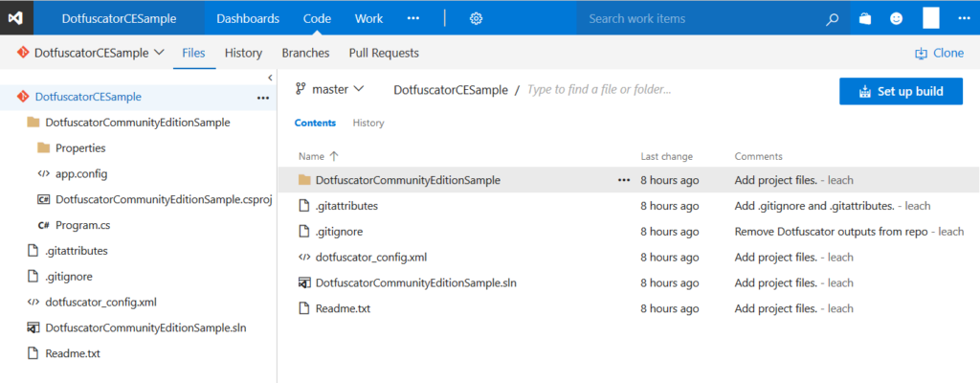The width and height of the screenshot is (980, 383).
Task: Select dotfuscator_config.xml in the tree
Action: pyautogui.click(x=101, y=303)
